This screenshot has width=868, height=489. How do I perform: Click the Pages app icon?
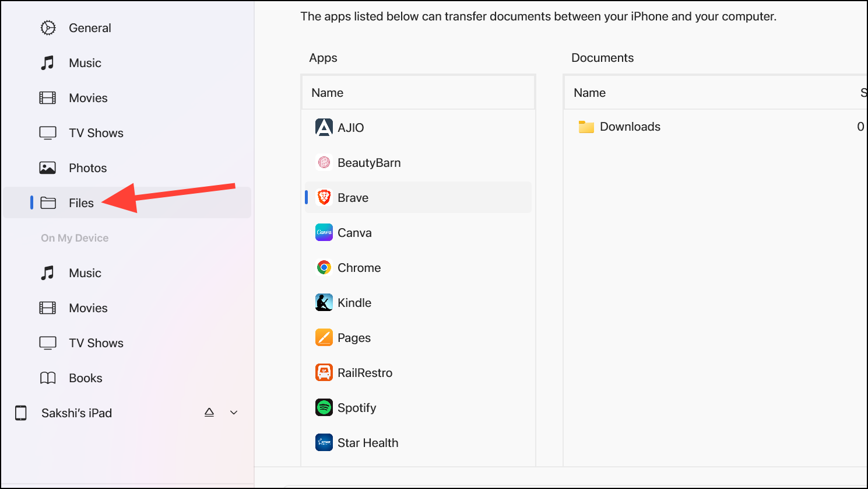(324, 337)
